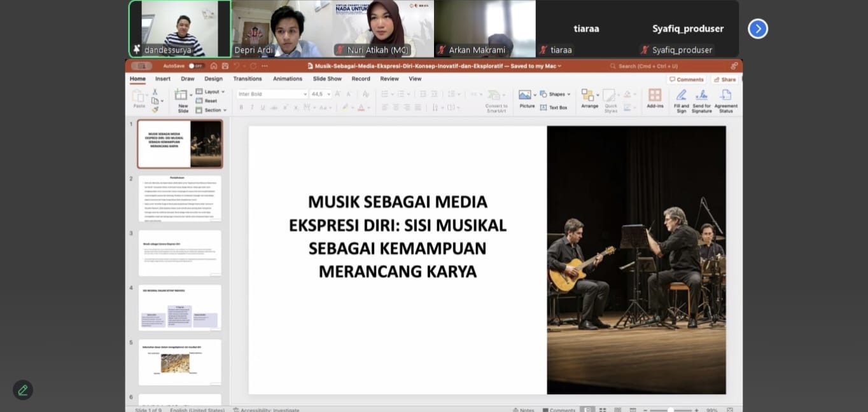Click the Arrange icon
This screenshot has height=412, width=868.
coord(589,96)
